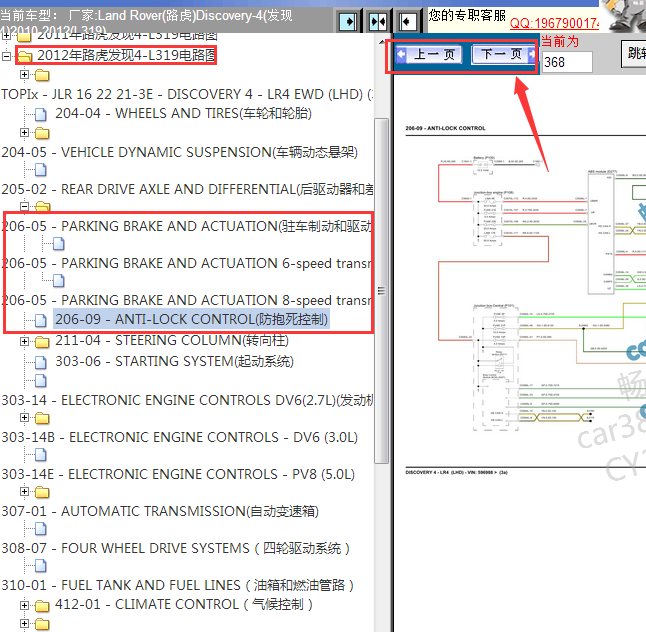Screen dimensions: 646x632
Task: Go to previous page with 上一页
Action: (x=429, y=54)
